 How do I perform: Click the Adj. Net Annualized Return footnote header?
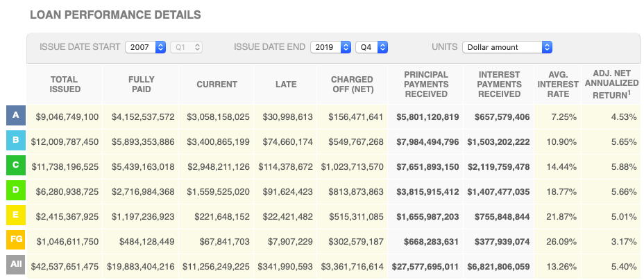[x=611, y=85]
